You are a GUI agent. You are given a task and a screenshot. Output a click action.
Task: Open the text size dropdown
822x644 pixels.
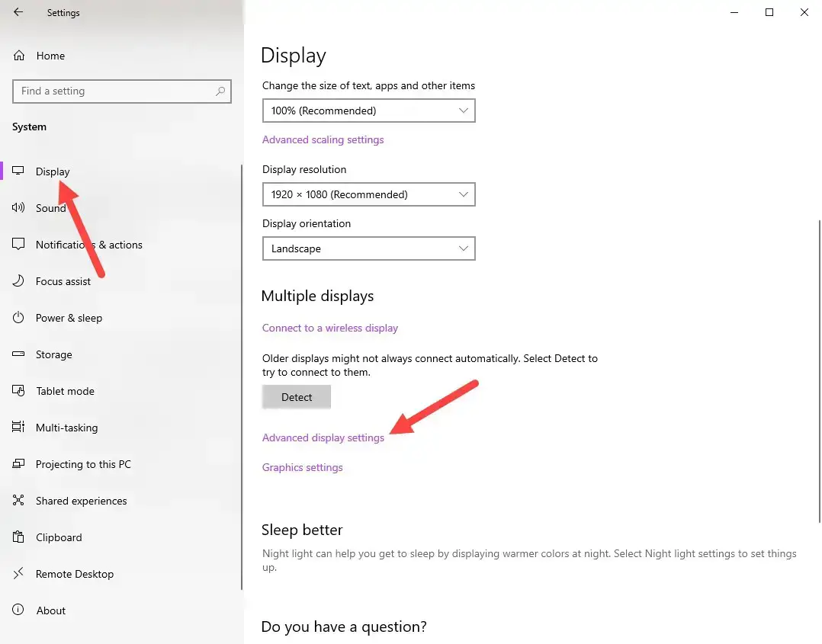coord(368,111)
